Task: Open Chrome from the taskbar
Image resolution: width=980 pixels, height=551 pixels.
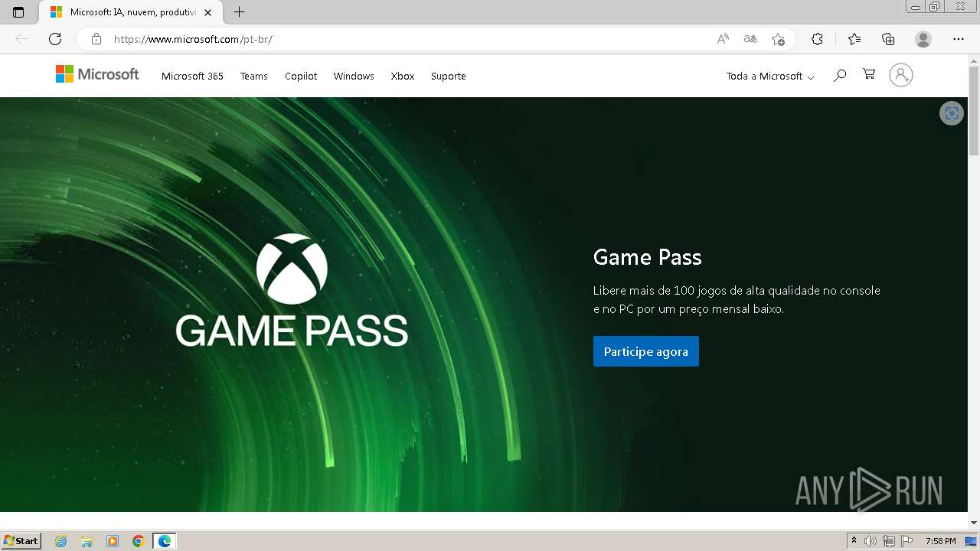Action: 139,541
